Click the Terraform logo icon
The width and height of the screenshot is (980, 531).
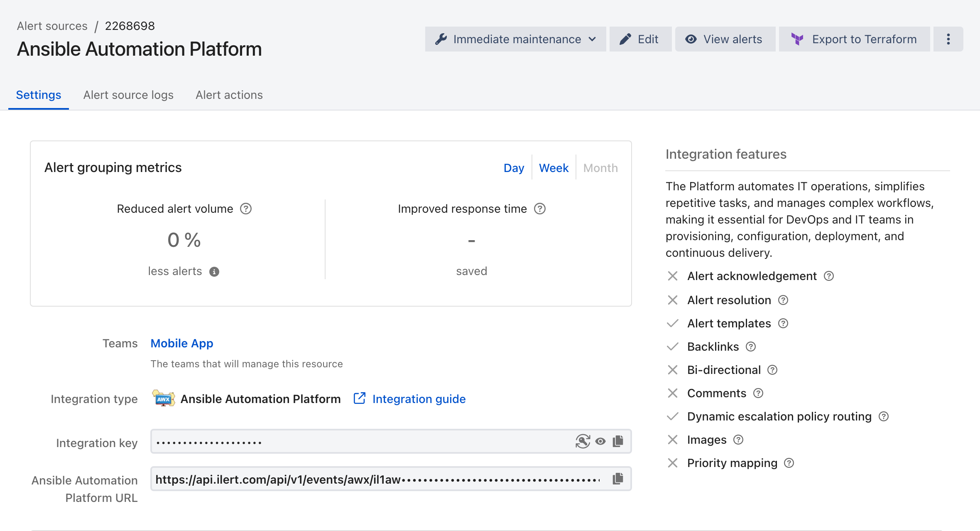(x=797, y=39)
